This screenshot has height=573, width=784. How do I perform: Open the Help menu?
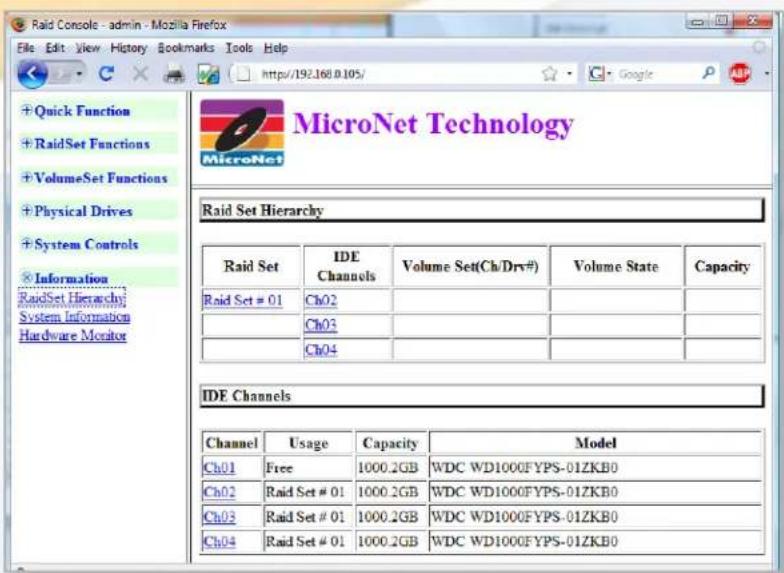pyautogui.click(x=276, y=48)
